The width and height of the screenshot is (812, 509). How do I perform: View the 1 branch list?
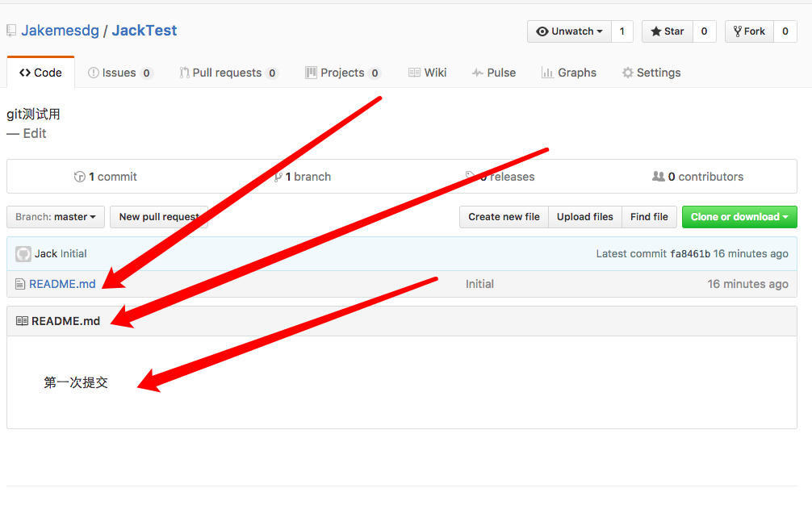303,177
